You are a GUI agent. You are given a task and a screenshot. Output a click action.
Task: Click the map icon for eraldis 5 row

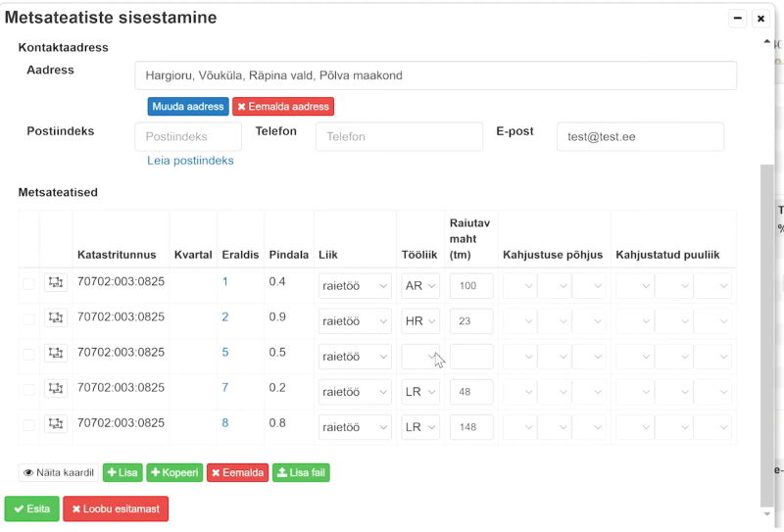pos(56,354)
